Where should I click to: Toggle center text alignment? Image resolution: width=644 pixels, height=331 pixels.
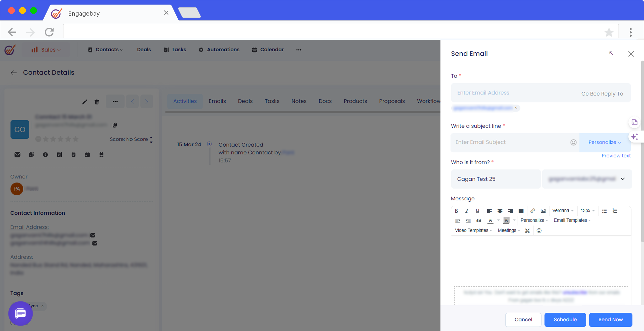coord(500,211)
